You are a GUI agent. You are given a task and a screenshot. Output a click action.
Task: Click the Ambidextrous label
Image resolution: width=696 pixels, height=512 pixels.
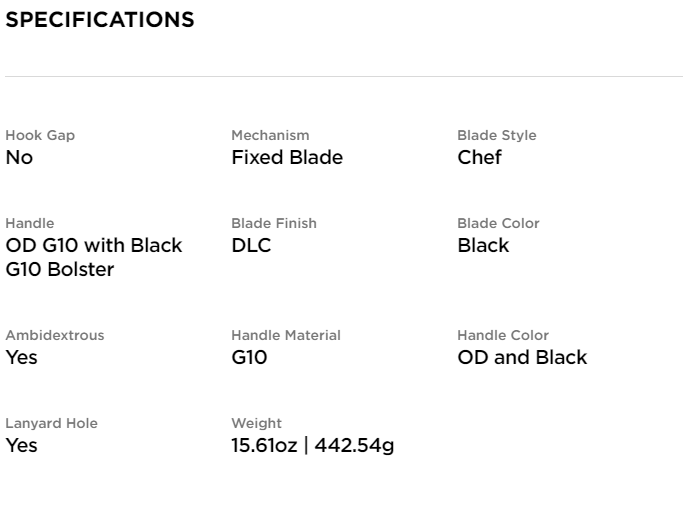(x=55, y=335)
